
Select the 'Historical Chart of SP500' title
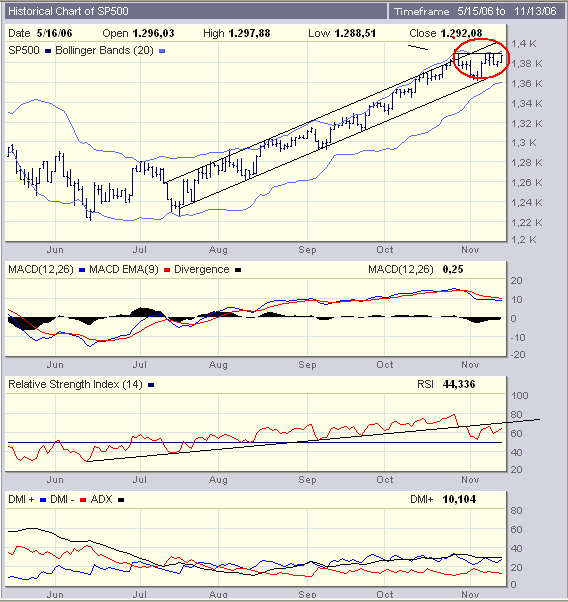click(x=68, y=11)
